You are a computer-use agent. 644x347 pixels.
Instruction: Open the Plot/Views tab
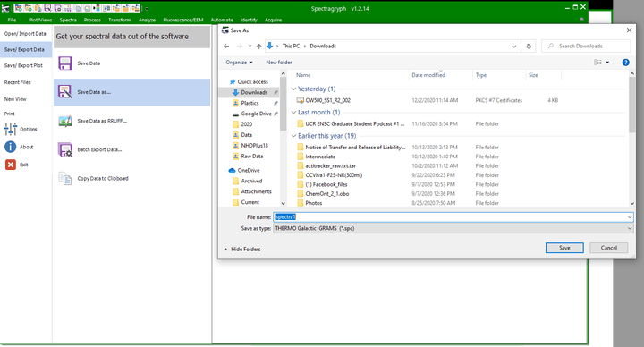[x=40, y=20]
